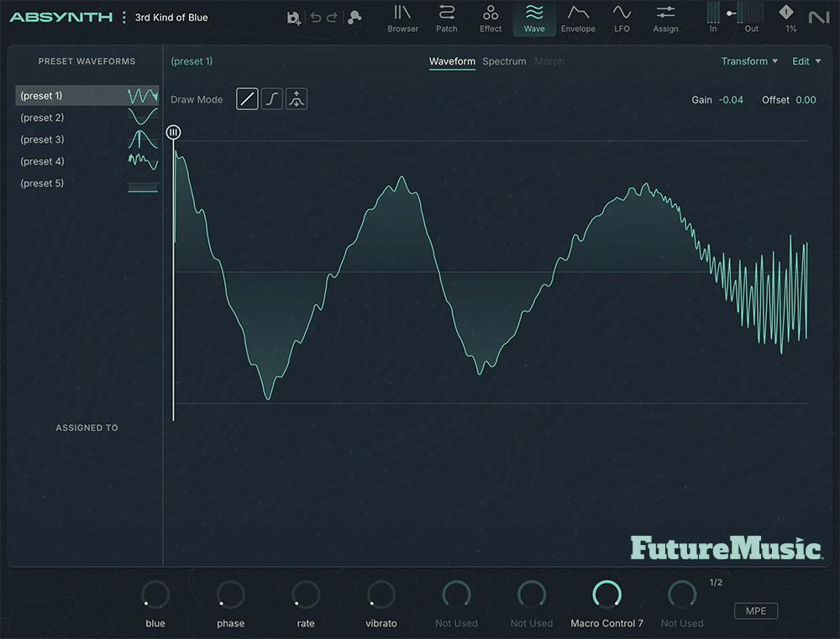The height and width of the screenshot is (639, 840).
Task: Select the stretch draw mode
Action: pos(297,99)
